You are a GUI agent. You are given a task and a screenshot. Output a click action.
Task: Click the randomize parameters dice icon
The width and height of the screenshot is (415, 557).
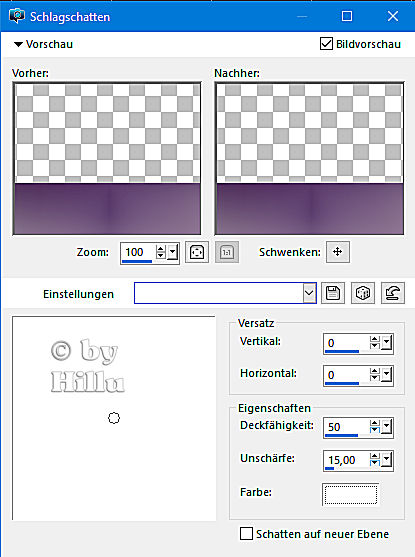(x=363, y=293)
